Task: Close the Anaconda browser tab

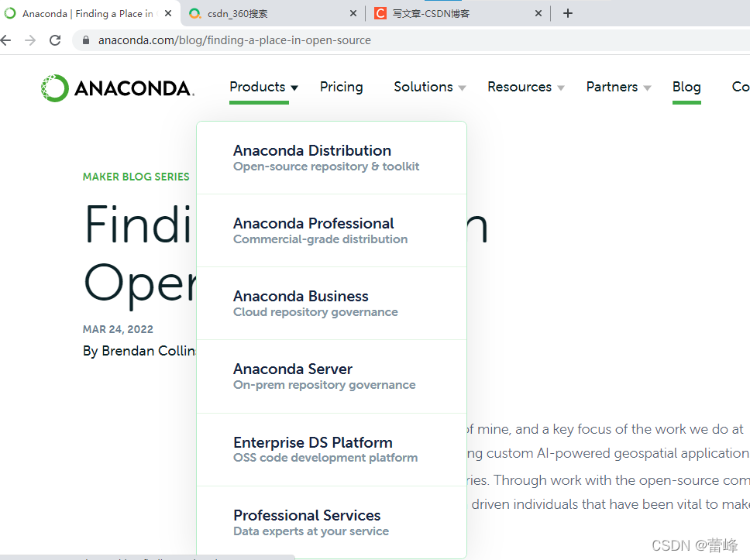Action: (x=168, y=13)
